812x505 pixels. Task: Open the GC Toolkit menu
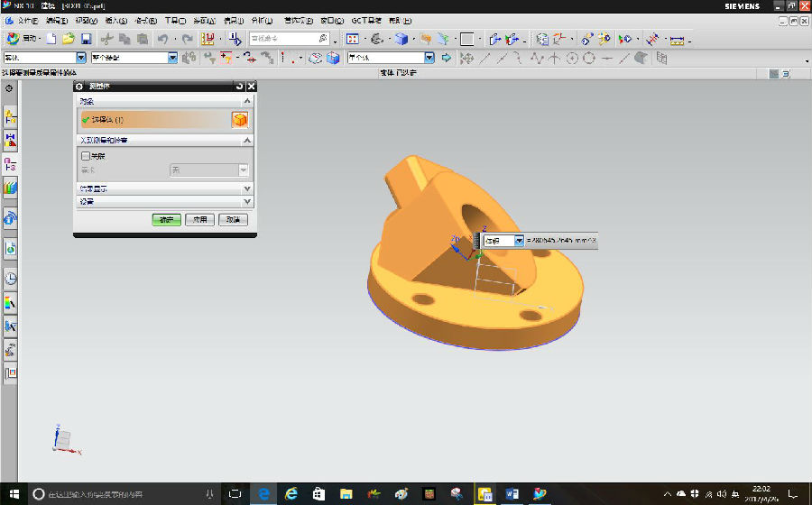click(x=365, y=20)
